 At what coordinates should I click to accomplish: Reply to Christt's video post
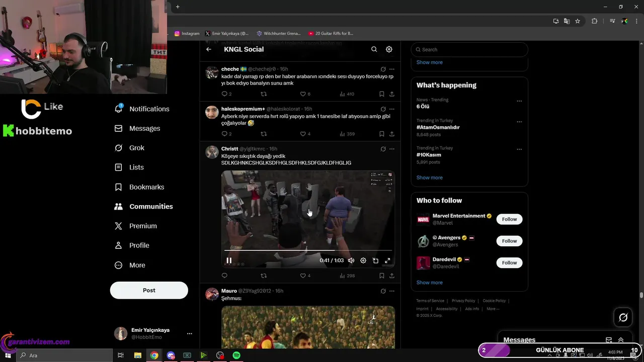click(x=224, y=276)
